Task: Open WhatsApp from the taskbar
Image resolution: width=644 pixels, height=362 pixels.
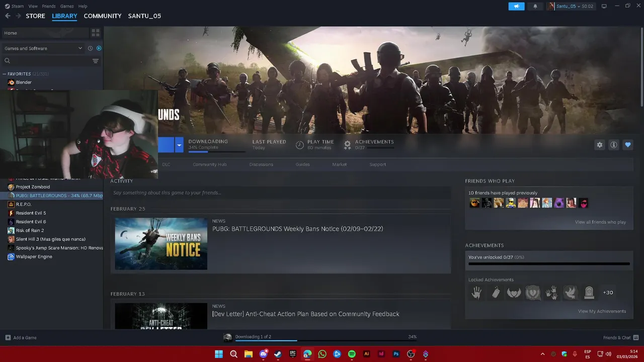Action: [x=323, y=354]
